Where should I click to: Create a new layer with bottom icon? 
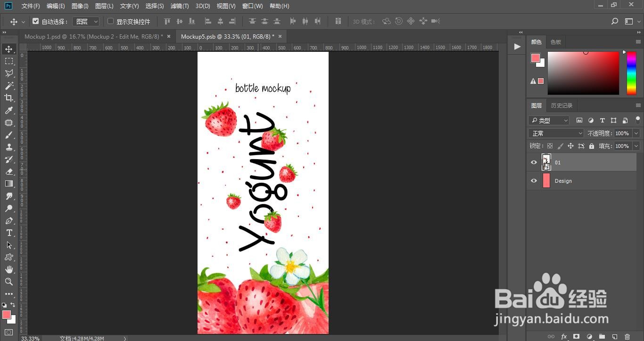point(614,337)
